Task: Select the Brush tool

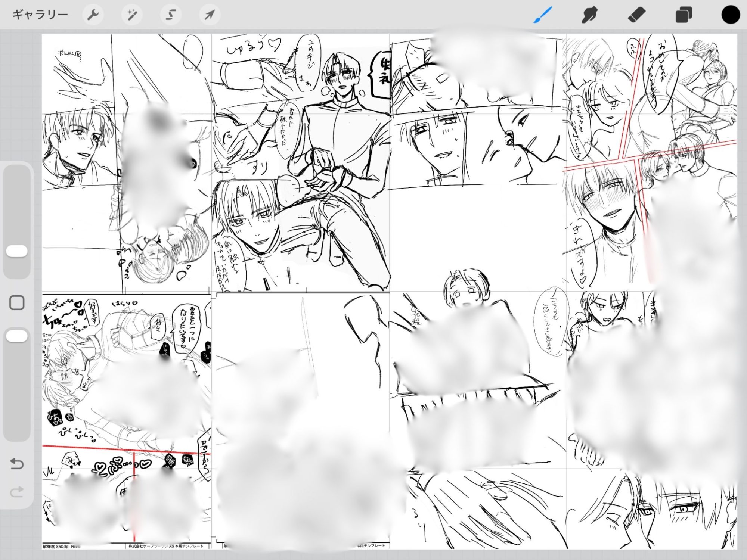Action: tap(542, 15)
